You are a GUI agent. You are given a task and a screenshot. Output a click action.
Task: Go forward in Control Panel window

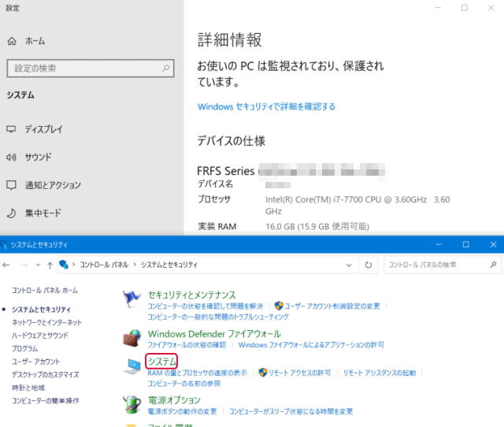coord(24,265)
